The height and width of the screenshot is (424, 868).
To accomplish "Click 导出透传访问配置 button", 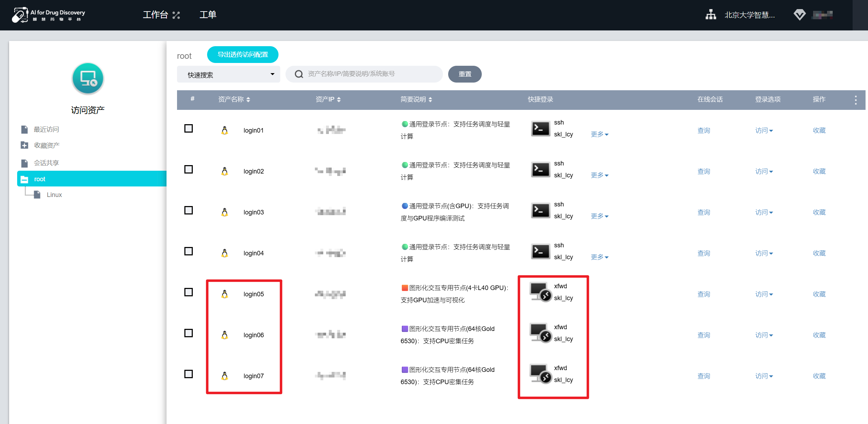I will pyautogui.click(x=243, y=55).
